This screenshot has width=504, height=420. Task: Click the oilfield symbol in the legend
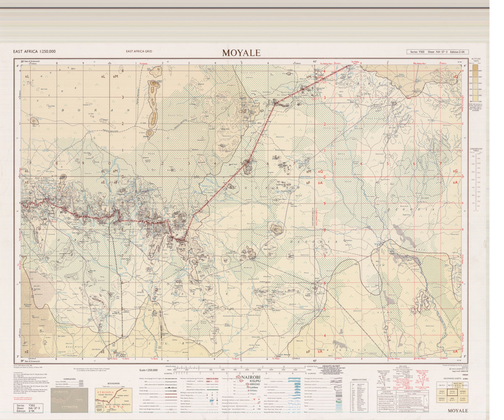tap(212, 403)
